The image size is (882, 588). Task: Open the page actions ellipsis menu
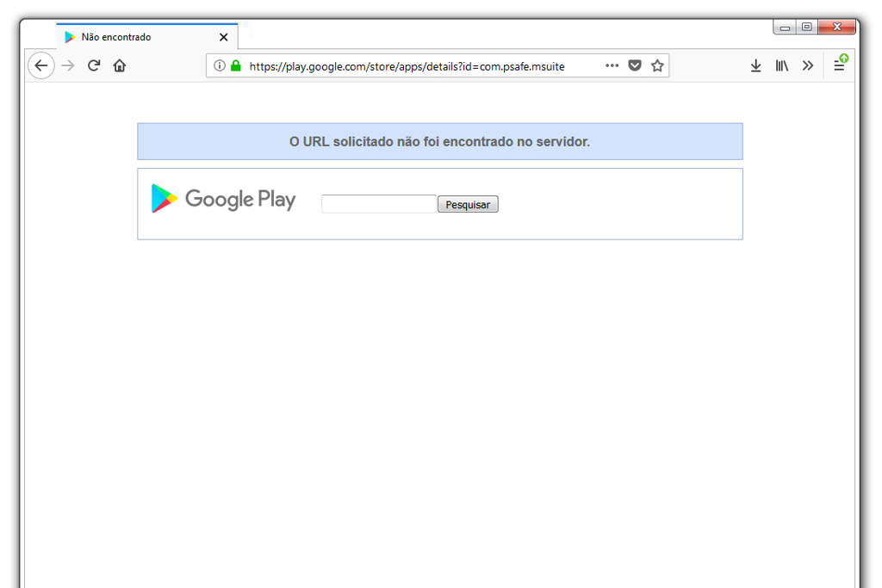tap(612, 65)
